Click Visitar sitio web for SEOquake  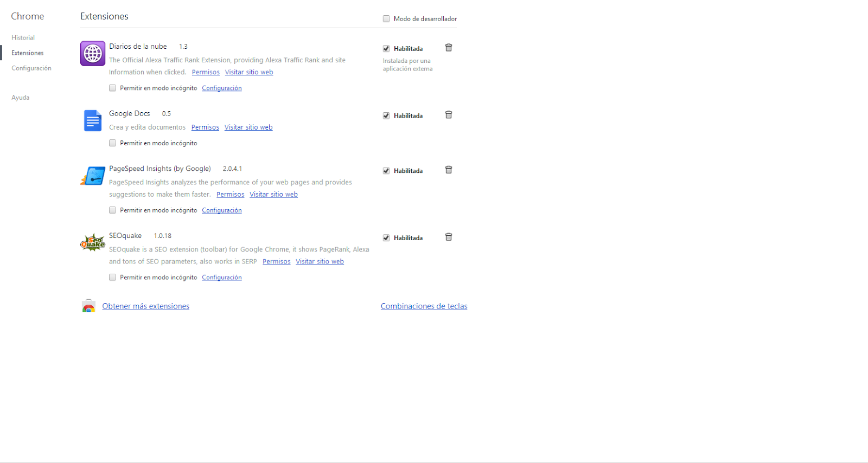tap(320, 261)
